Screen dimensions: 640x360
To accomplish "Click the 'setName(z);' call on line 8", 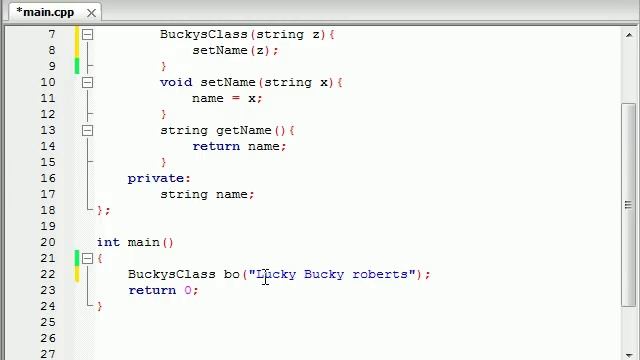I will click(236, 51).
